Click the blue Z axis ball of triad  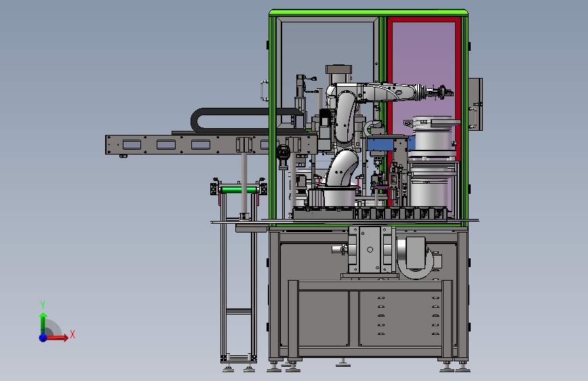click(x=43, y=338)
